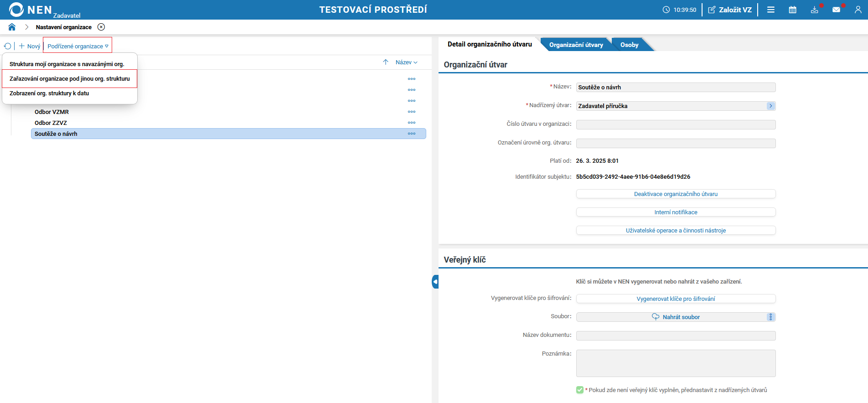Switch to Organizační útvary tab
This screenshot has height=403, width=868.
(576, 45)
